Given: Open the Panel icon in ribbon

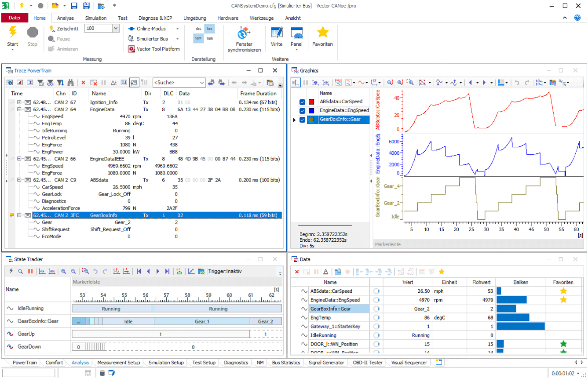Looking at the screenshot, I should (x=297, y=33).
